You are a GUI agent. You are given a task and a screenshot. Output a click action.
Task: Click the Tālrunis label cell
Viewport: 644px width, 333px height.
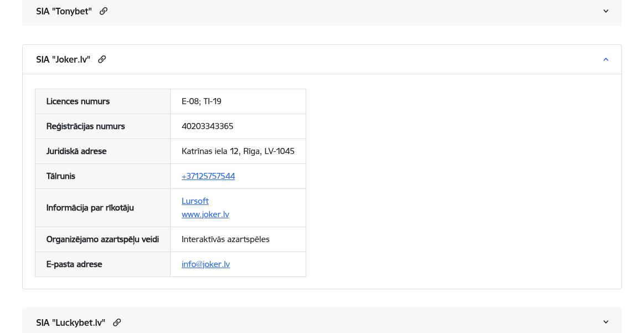click(x=102, y=176)
